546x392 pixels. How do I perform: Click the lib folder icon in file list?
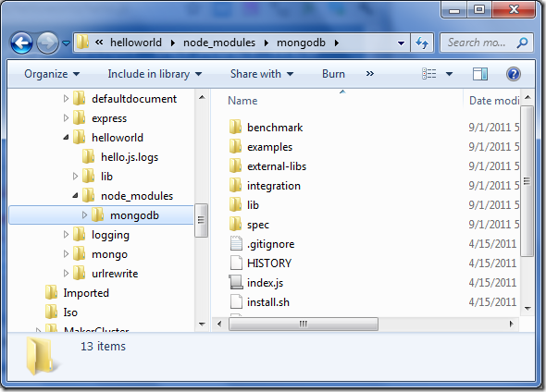(236, 205)
